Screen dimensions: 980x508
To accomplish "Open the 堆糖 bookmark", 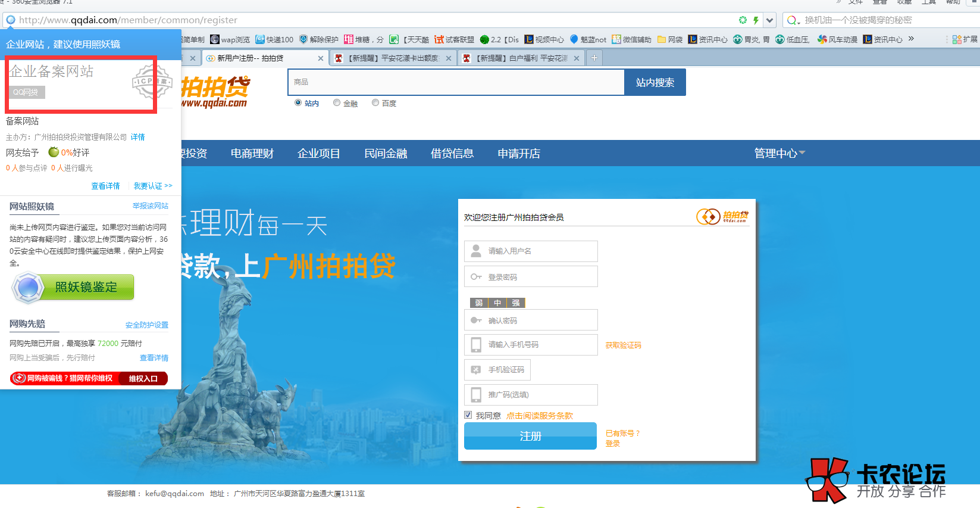I will 364,39.
